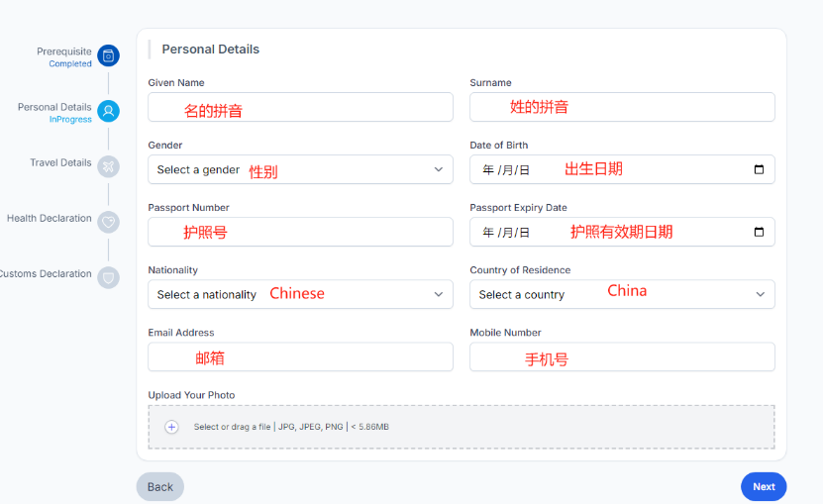Click the Travel Details airplane icon
The width and height of the screenshot is (823, 504).
[108, 166]
